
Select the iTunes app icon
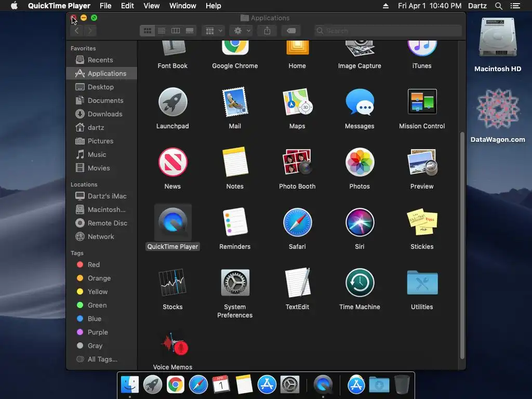pos(422,48)
